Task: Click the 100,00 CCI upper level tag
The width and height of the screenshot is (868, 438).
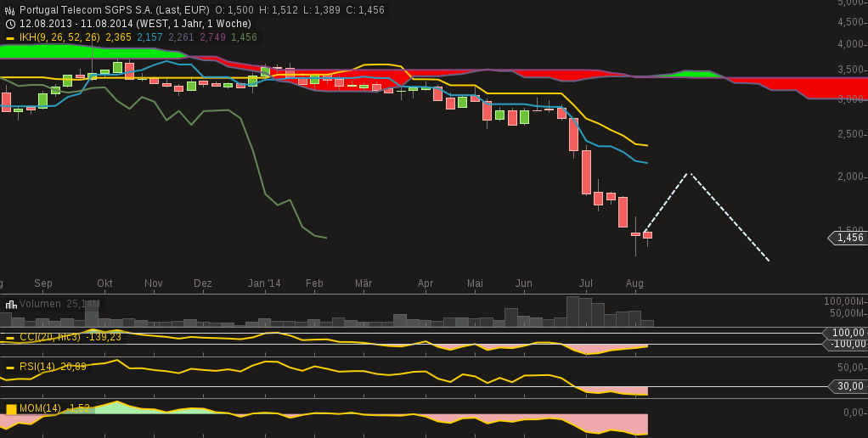Action: (x=847, y=333)
